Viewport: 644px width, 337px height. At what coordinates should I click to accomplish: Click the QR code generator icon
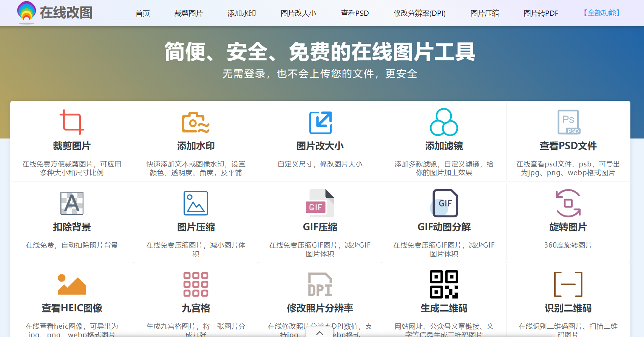coord(444,284)
